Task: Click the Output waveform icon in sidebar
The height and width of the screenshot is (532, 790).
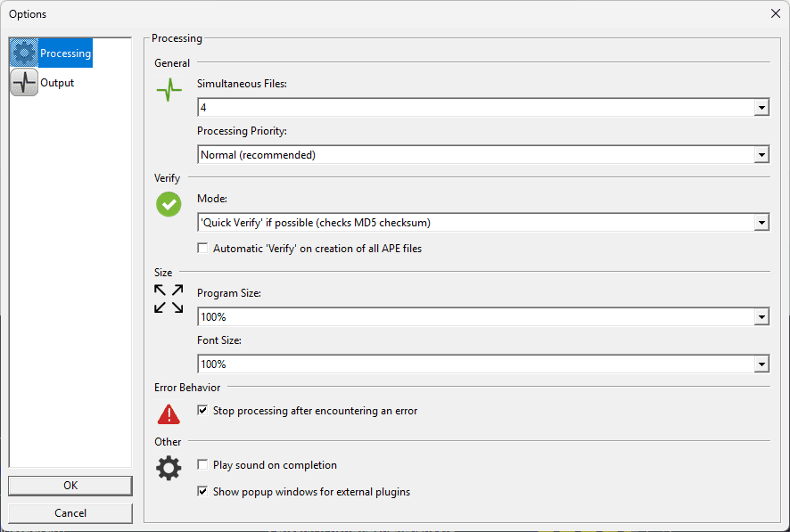Action: 24,83
